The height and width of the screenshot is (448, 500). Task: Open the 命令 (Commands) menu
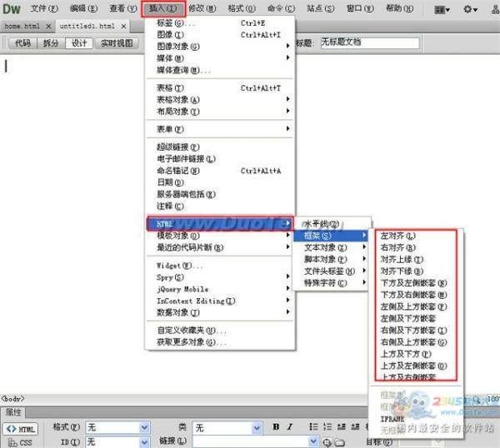(281, 8)
